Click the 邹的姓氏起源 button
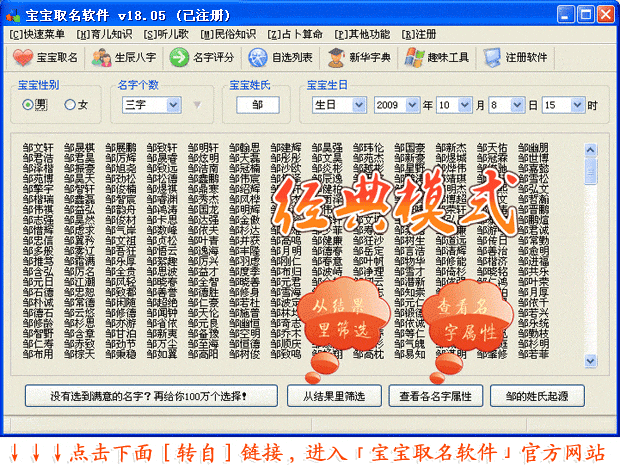The height and width of the screenshot is (471, 620). 537,396
